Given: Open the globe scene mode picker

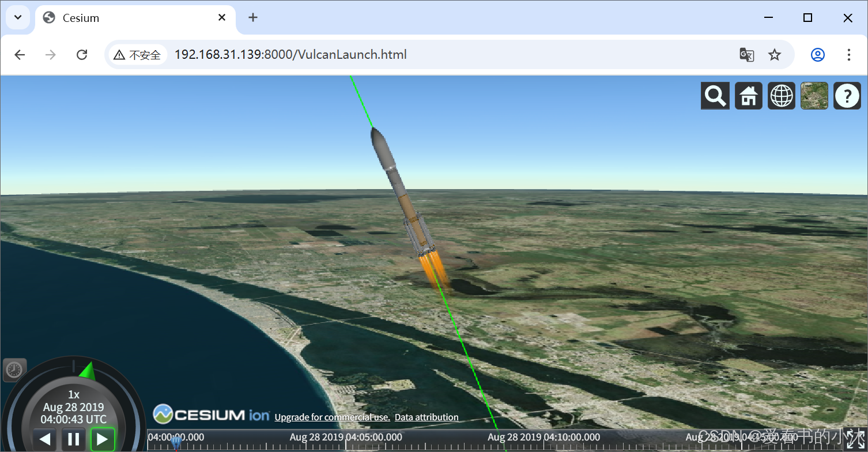Looking at the screenshot, I should (782, 96).
